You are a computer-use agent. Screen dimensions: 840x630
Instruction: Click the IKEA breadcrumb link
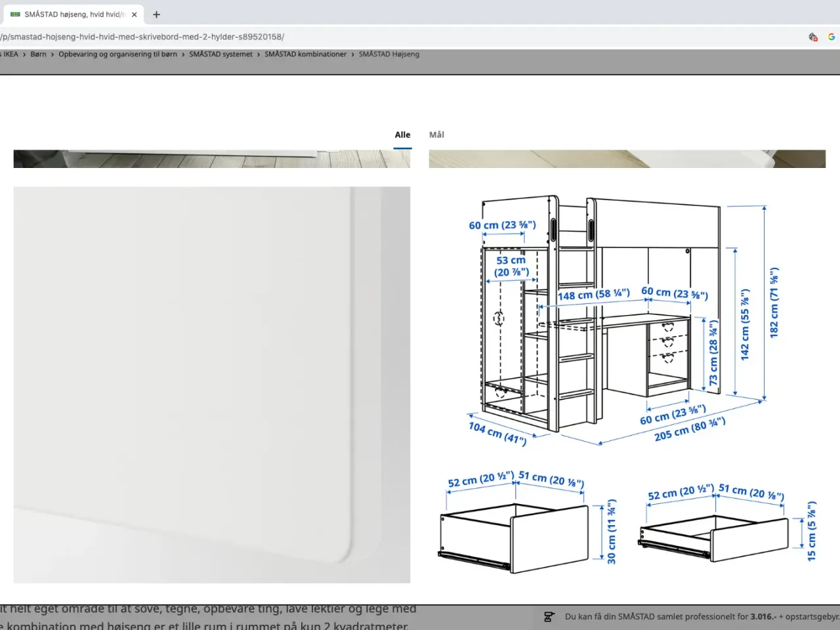tap(10, 54)
